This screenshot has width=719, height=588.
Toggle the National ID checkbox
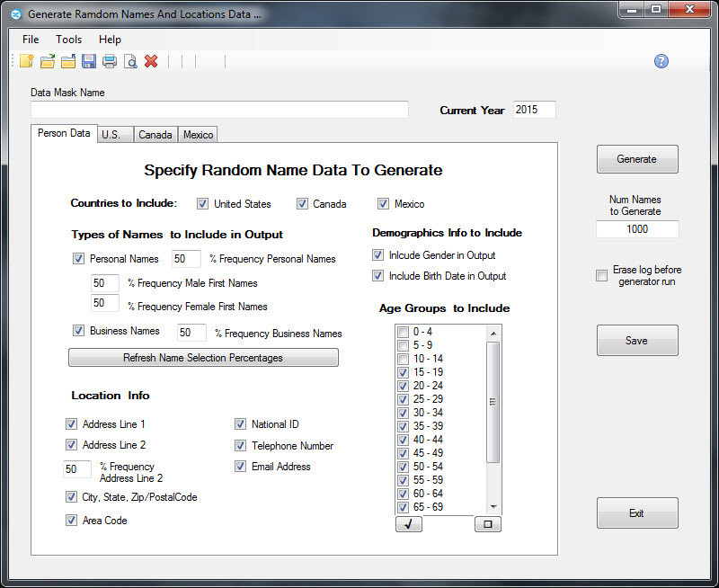pyautogui.click(x=240, y=423)
